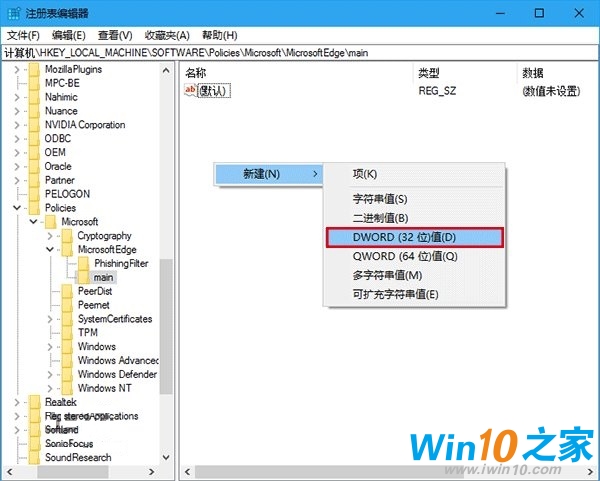This screenshot has width=600, height=481.
Task: Click the folder icon next to PhishingFilter
Action: click(x=83, y=263)
